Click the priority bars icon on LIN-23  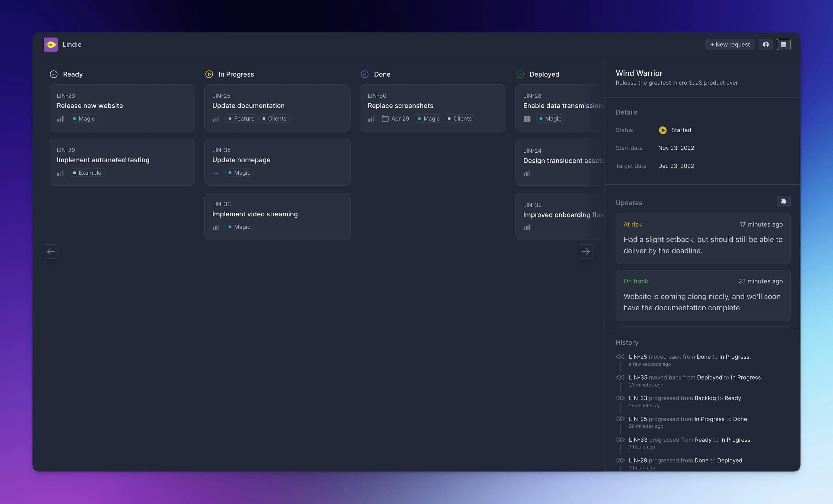point(60,119)
